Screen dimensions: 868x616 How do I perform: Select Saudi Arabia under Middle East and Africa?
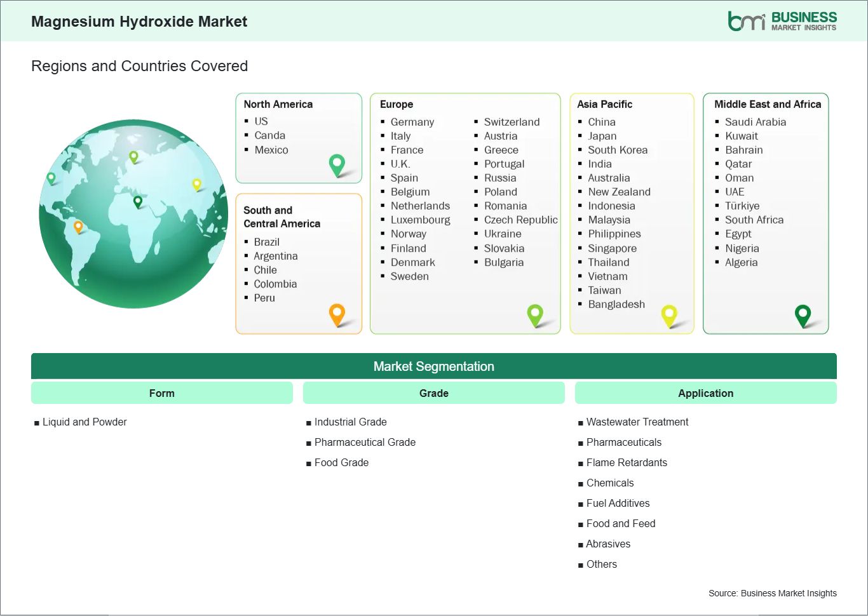[x=756, y=122]
